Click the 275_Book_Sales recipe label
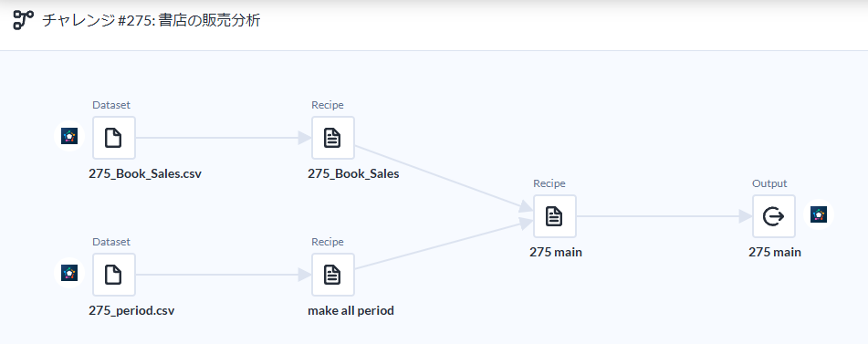This screenshot has width=868, height=344. coord(353,173)
